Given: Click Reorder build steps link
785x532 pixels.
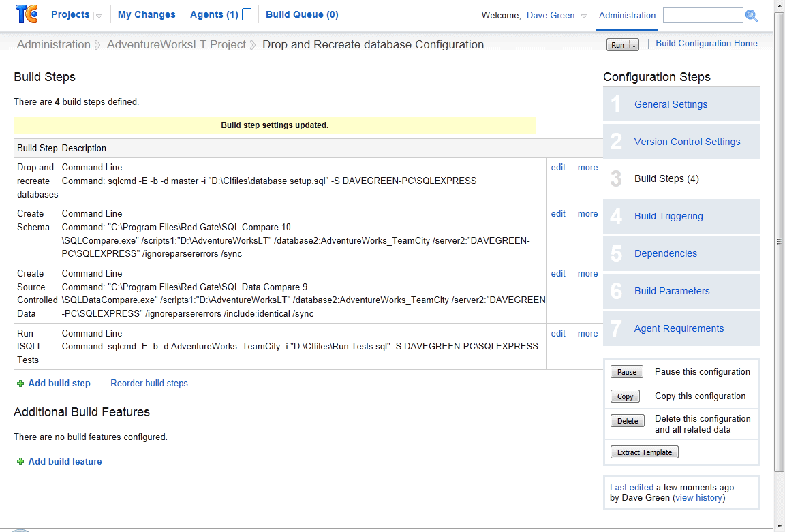Looking at the screenshot, I should pos(149,384).
